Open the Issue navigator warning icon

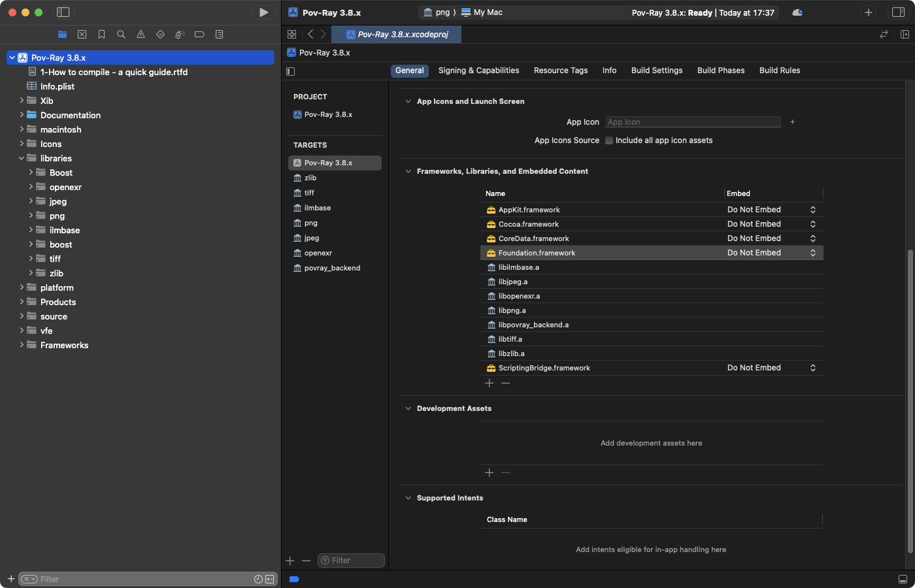pyautogui.click(x=141, y=34)
